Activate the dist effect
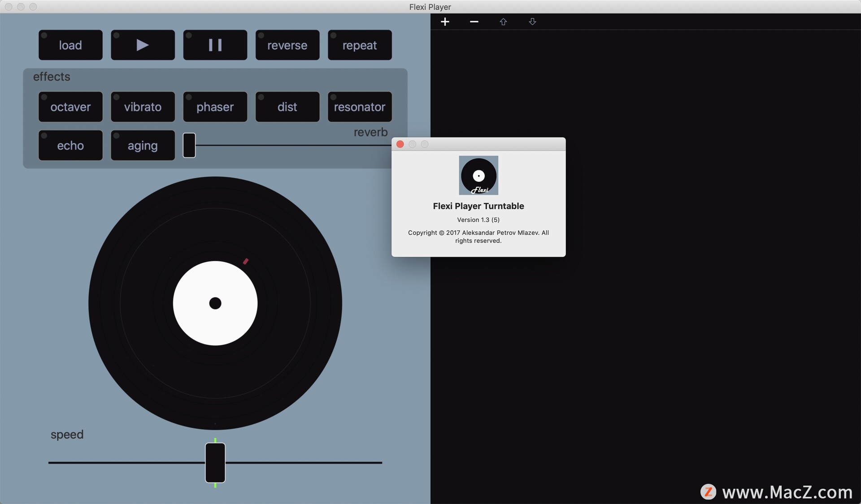Image resolution: width=861 pixels, height=504 pixels. 287,107
